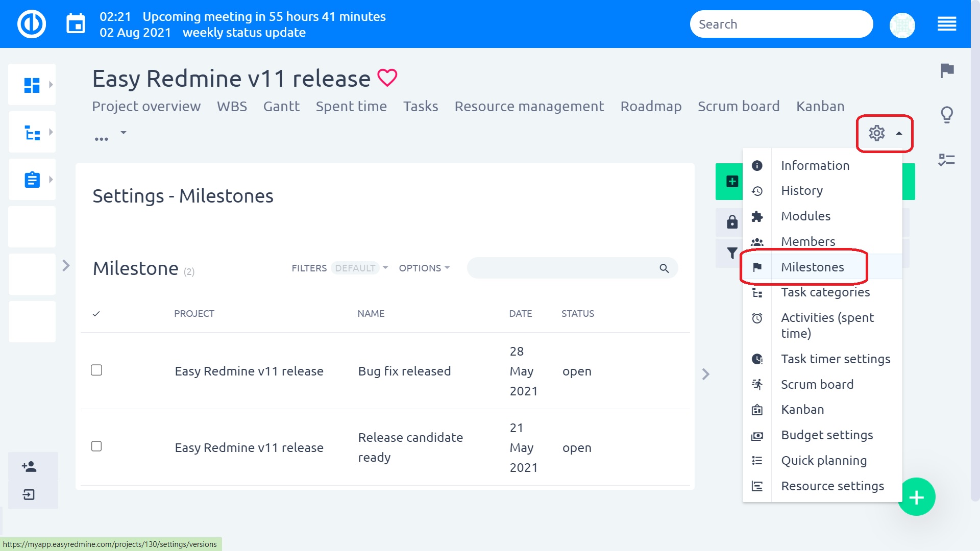Open the WBS tab
This screenshot has width=980, height=551.
tap(232, 106)
